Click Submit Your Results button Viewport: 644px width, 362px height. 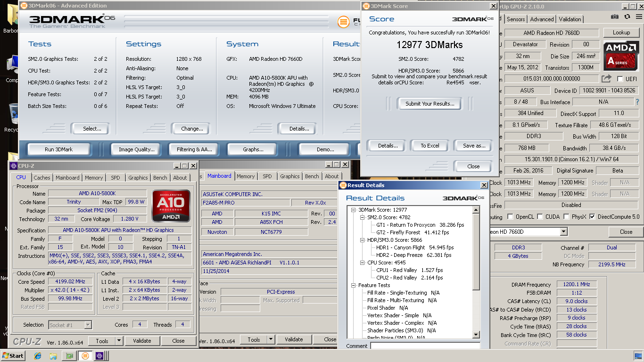point(430,104)
